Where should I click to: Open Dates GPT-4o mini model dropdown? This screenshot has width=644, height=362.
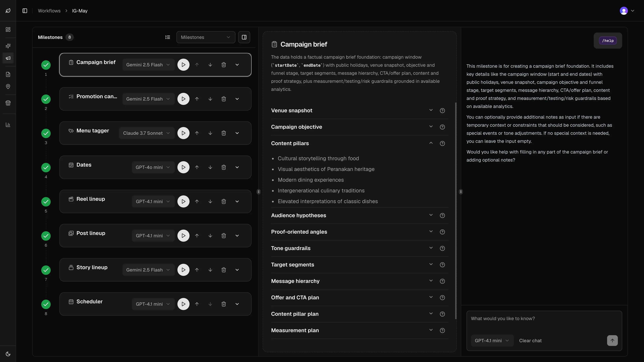click(x=153, y=167)
